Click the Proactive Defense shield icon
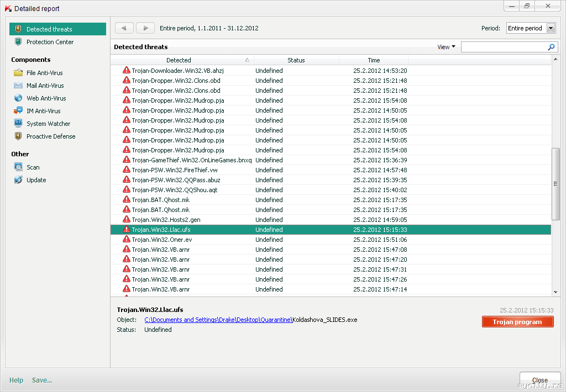This screenshot has width=566, height=392. pos(18,136)
